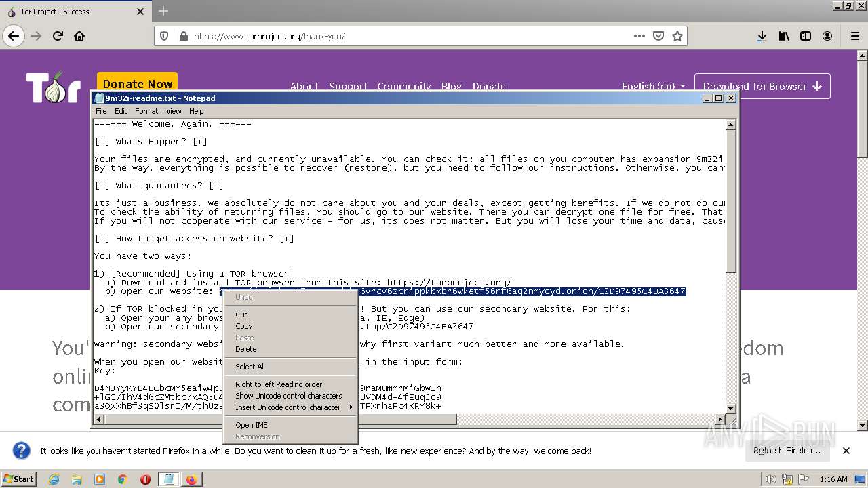Image resolution: width=868 pixels, height=488 pixels.
Task: Choose Select All in the context menu
Action: pyautogui.click(x=290, y=367)
